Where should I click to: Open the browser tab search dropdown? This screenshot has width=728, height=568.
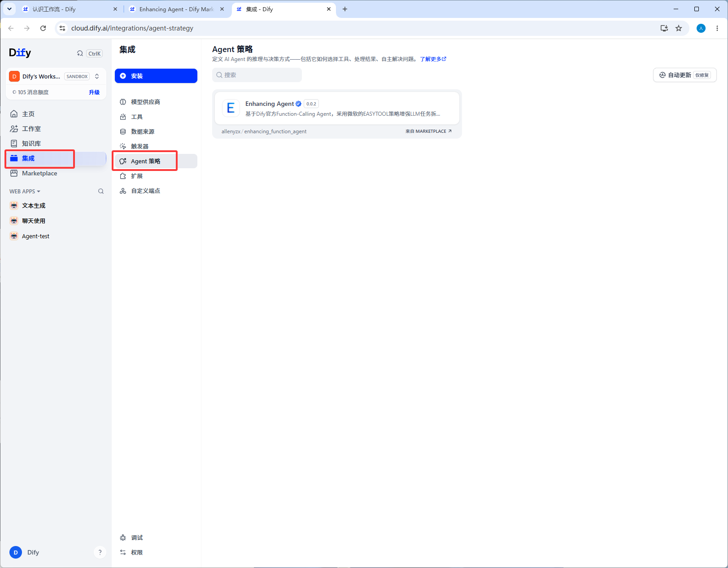tap(9, 9)
